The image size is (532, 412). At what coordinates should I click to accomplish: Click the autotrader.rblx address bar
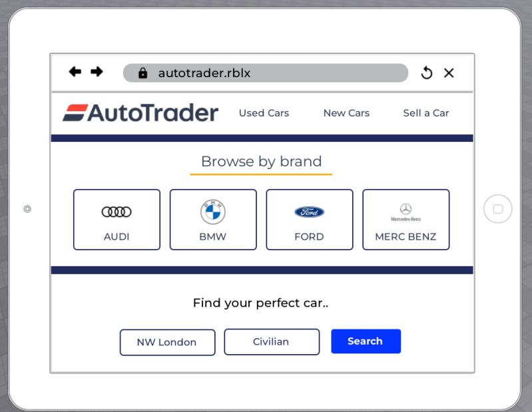coord(266,73)
